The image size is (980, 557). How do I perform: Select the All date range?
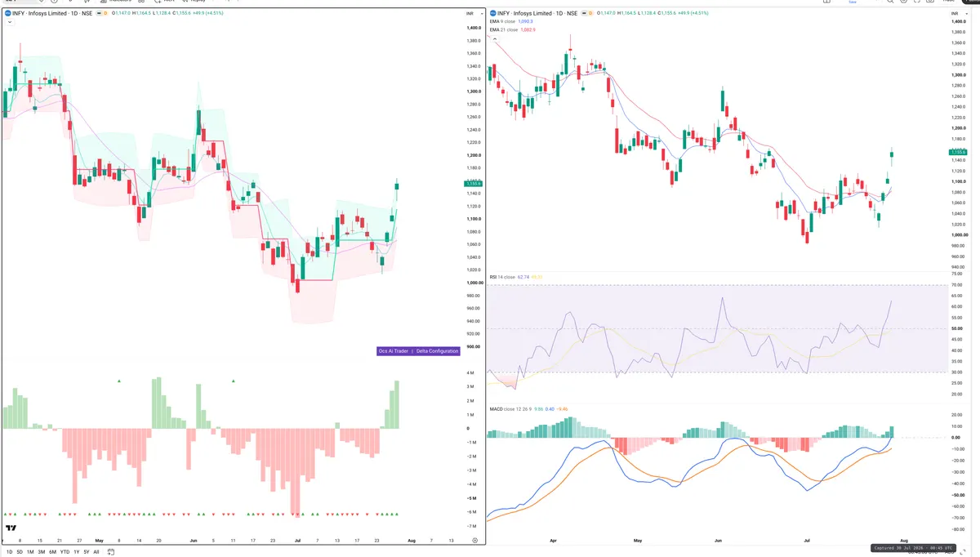96,552
